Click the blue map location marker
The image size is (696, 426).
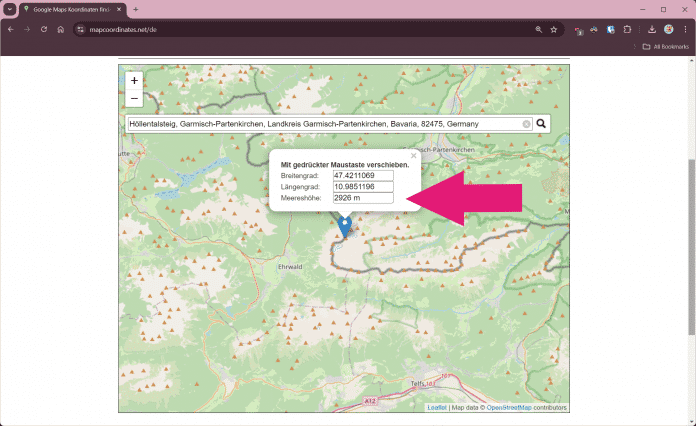[345, 226]
